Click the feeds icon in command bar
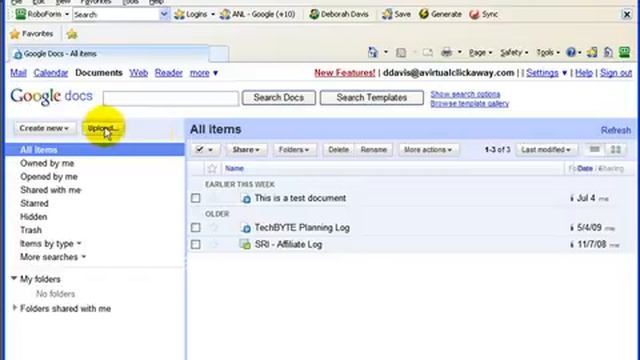The height and width of the screenshot is (360, 640). pos(401,53)
